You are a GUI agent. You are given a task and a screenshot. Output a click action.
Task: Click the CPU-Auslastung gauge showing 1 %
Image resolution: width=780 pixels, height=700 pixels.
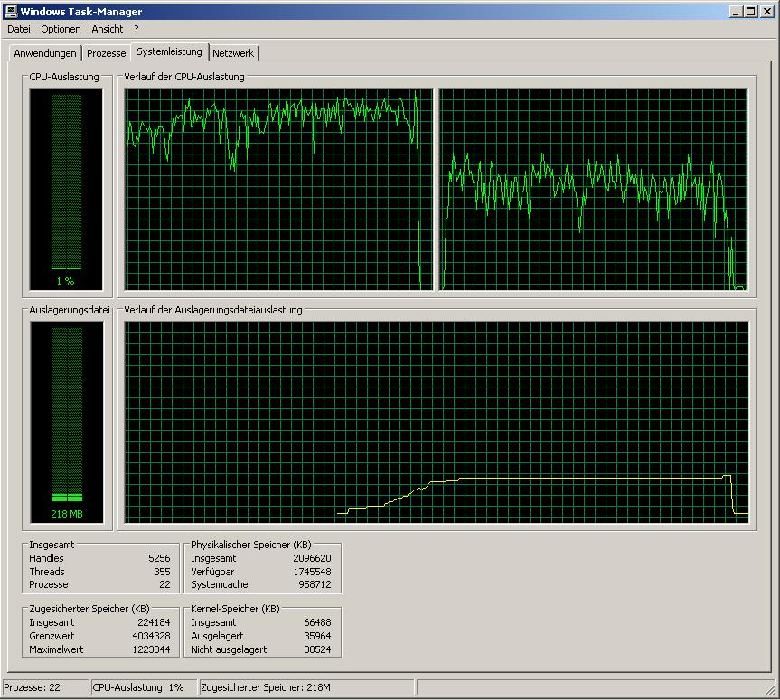tap(66, 189)
